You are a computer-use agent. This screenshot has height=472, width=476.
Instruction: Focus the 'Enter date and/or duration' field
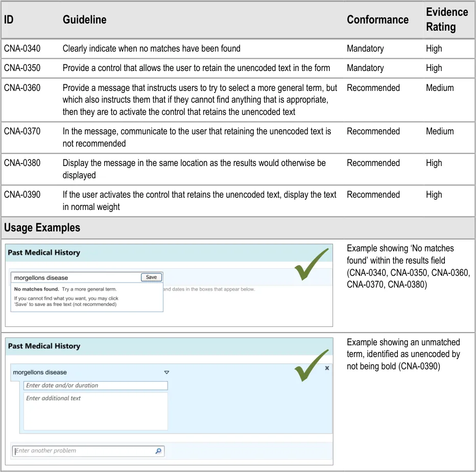click(x=96, y=386)
